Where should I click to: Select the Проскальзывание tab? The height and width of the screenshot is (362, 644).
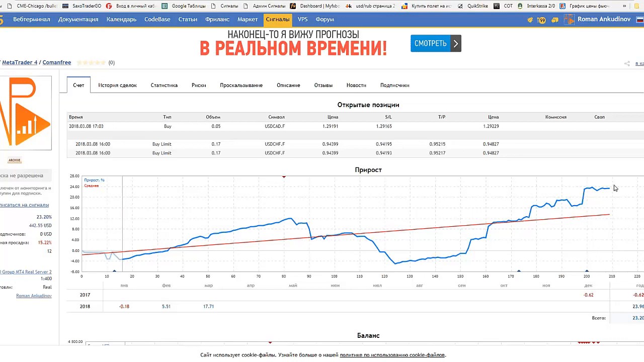[241, 85]
